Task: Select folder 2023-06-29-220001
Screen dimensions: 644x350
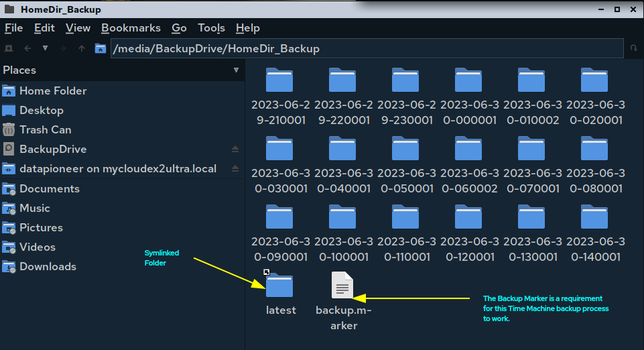Action: click(343, 97)
